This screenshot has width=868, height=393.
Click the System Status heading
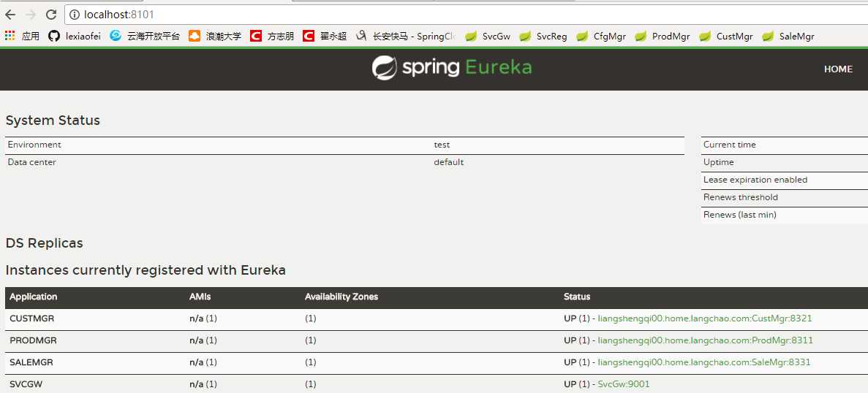click(53, 121)
